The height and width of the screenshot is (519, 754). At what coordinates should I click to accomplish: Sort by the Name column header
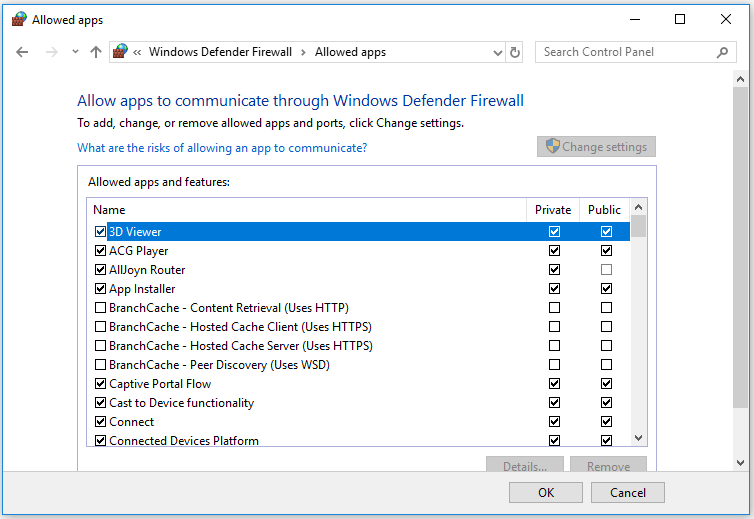pos(307,210)
